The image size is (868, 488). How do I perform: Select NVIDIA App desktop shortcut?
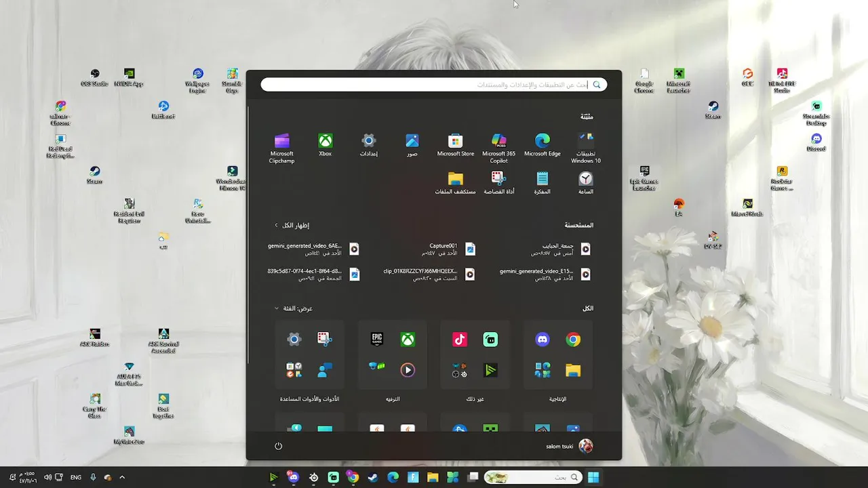129,77
